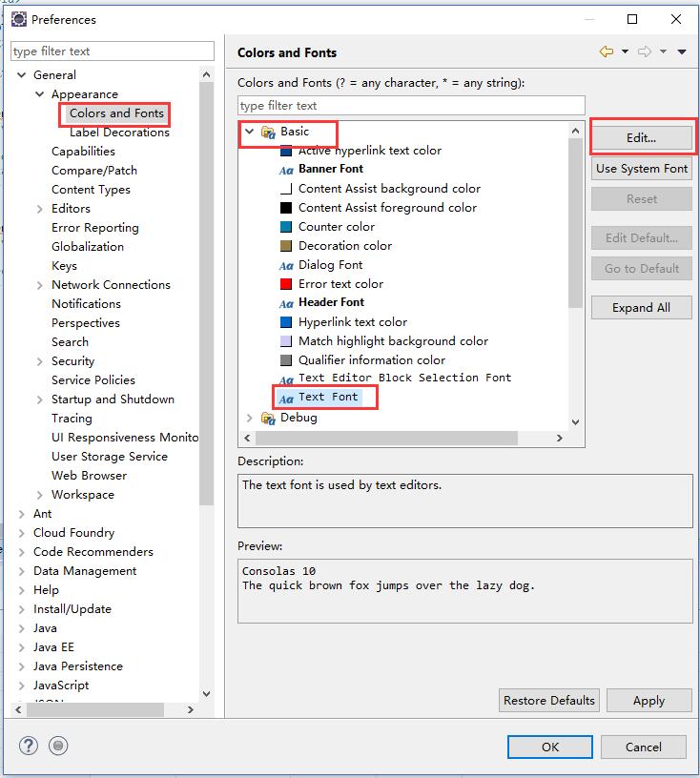Click the Debug category folder icon
The width and height of the screenshot is (700, 778).
tap(268, 418)
